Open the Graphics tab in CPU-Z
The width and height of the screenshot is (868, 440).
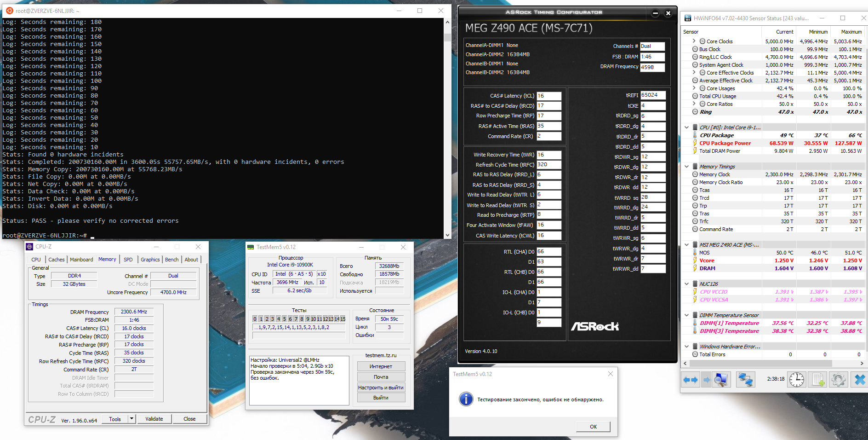[x=150, y=260]
